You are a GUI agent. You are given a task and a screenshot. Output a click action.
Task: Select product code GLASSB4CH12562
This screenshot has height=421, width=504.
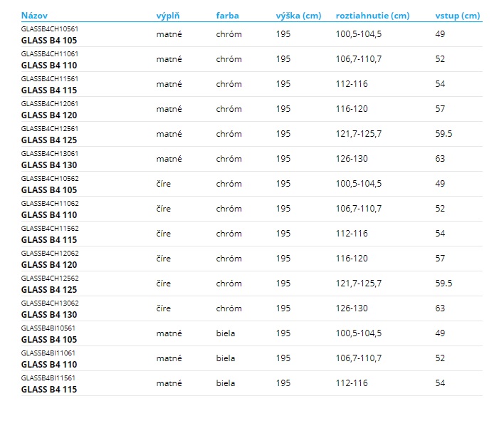click(50, 279)
